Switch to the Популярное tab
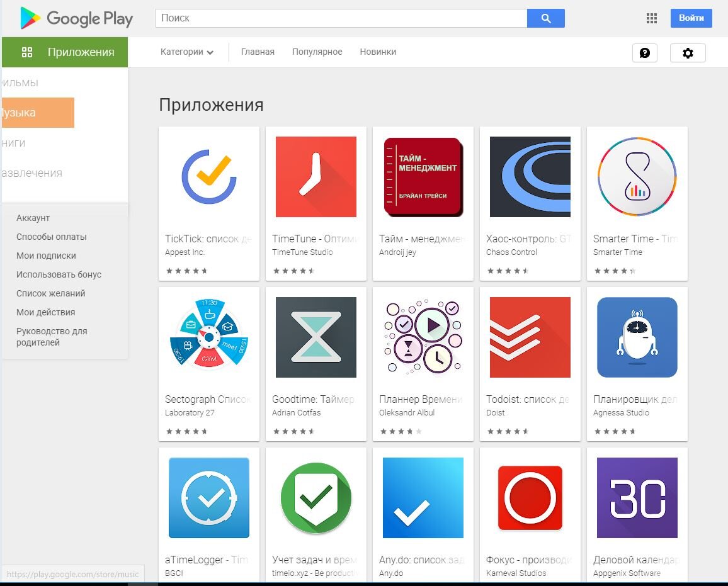Viewport: 728px width, 586px height. (x=317, y=52)
